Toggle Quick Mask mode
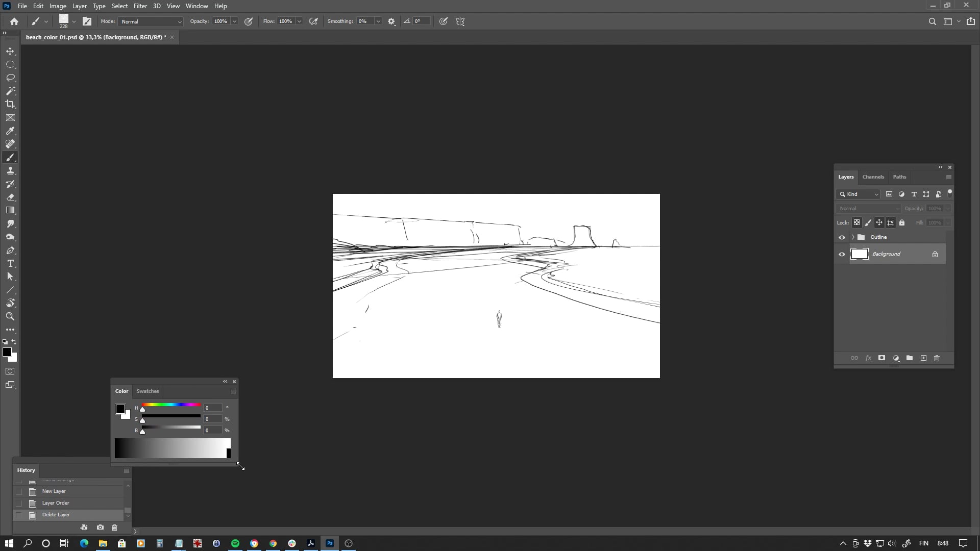 tap(10, 371)
